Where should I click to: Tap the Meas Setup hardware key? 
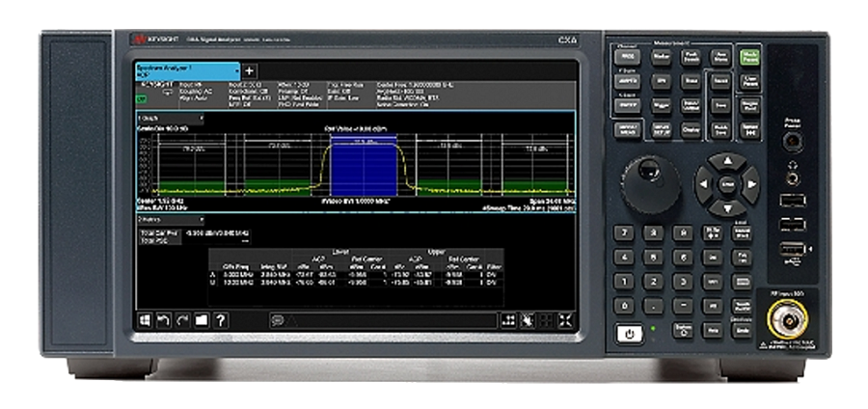pos(662,130)
